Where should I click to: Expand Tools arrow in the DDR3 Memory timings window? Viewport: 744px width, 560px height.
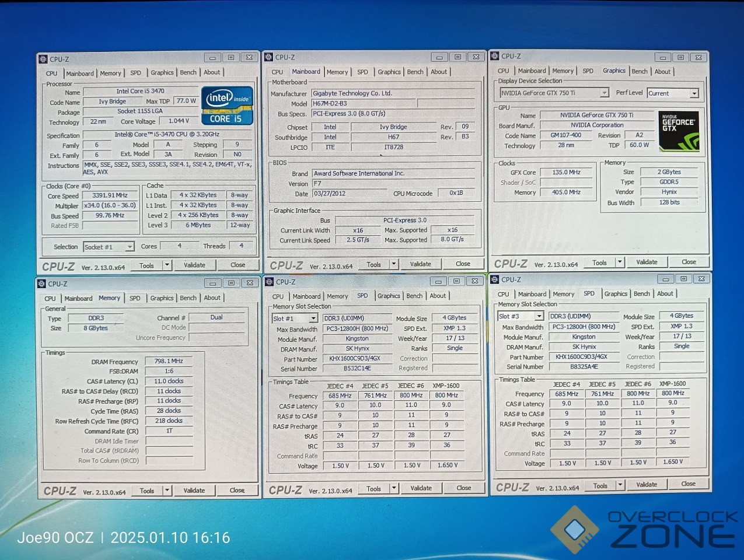(x=167, y=491)
